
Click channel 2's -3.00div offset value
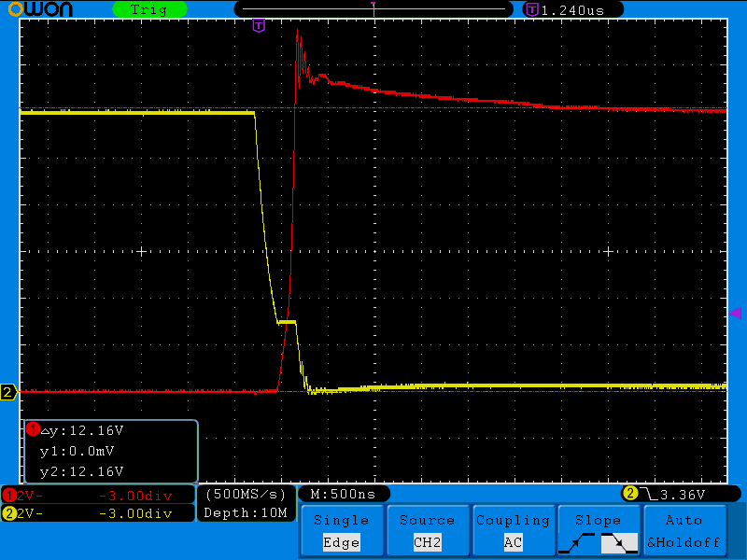click(135, 514)
